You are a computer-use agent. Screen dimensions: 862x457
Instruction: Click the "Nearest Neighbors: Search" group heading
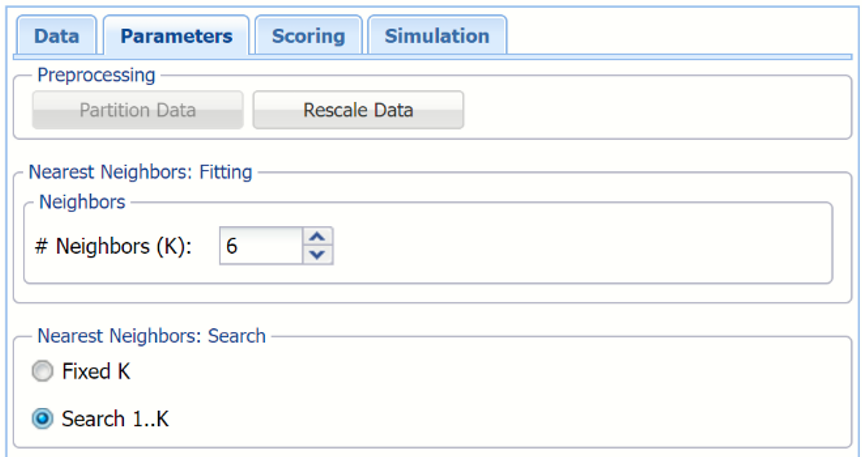pos(151,336)
